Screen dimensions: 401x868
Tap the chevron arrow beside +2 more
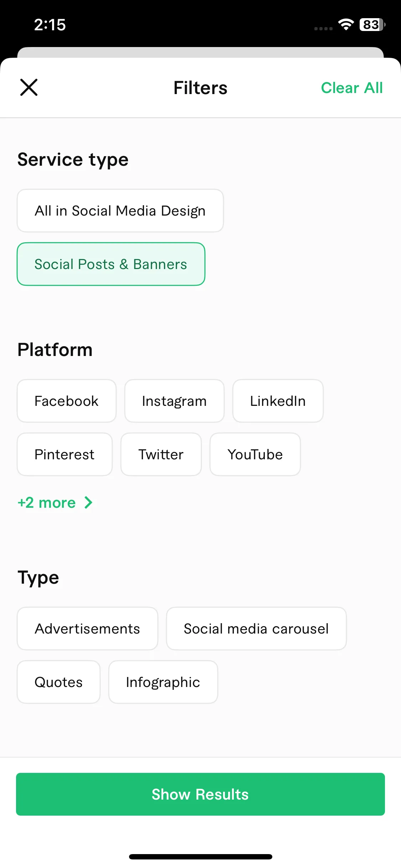pyautogui.click(x=88, y=503)
